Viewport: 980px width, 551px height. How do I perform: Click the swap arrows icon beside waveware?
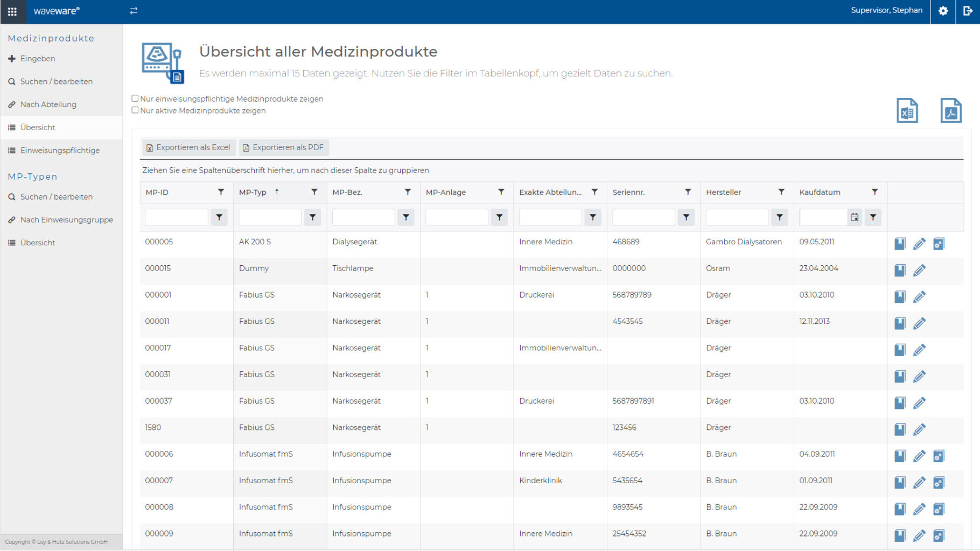pos(134,11)
